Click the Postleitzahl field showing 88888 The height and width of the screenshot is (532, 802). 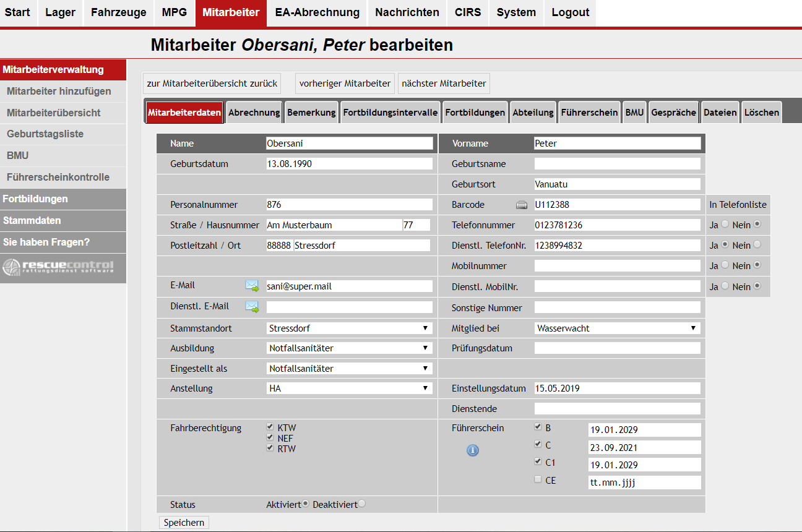pyautogui.click(x=279, y=245)
